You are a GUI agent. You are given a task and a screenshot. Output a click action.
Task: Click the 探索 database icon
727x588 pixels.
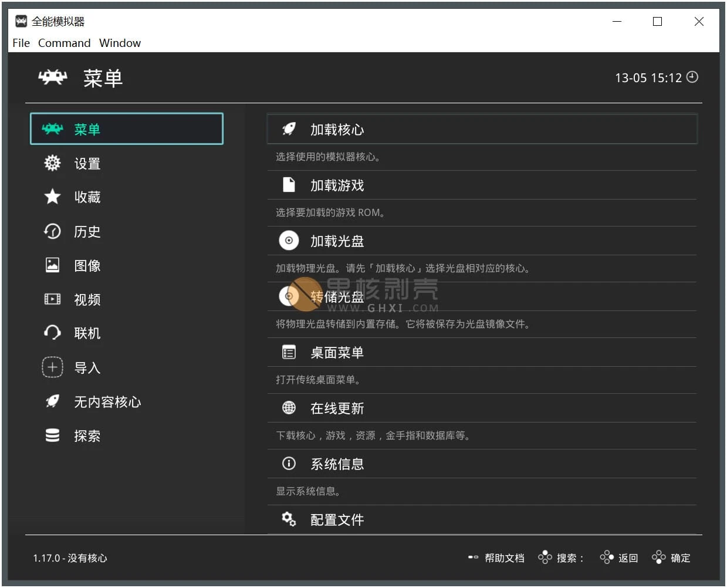click(52, 435)
